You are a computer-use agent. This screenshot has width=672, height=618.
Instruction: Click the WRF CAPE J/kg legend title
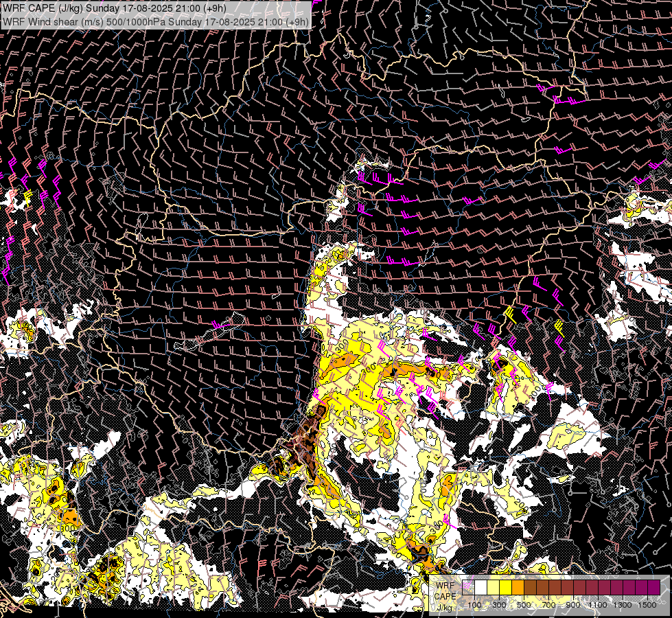tap(445, 596)
